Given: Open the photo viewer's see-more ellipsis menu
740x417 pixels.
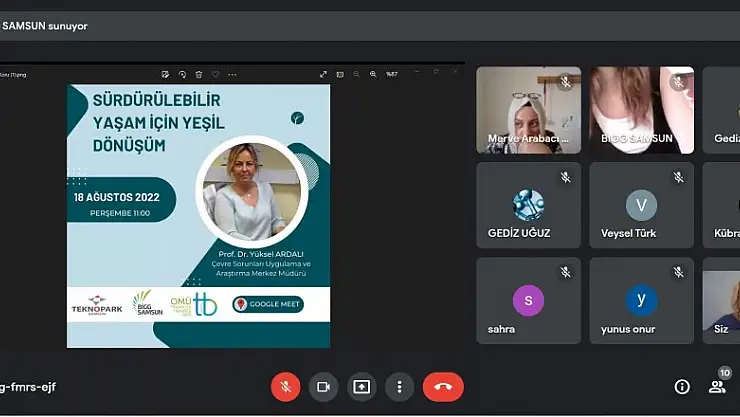Looking at the screenshot, I should tap(232, 74).
